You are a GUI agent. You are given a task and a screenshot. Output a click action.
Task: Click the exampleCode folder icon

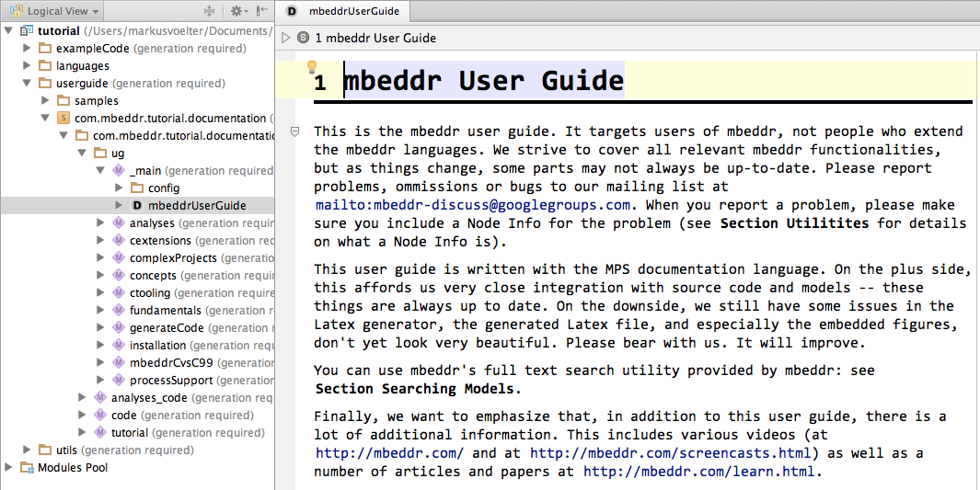[x=45, y=48]
